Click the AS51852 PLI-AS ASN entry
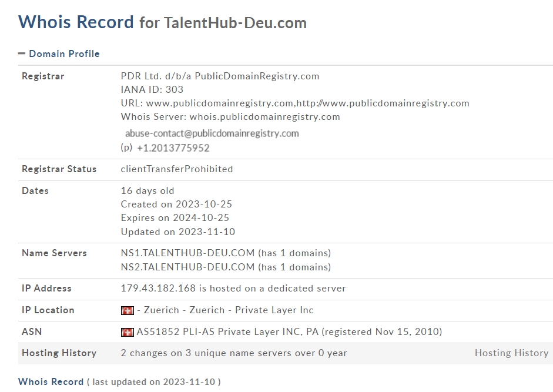The width and height of the screenshot is (553, 392). [x=289, y=331]
